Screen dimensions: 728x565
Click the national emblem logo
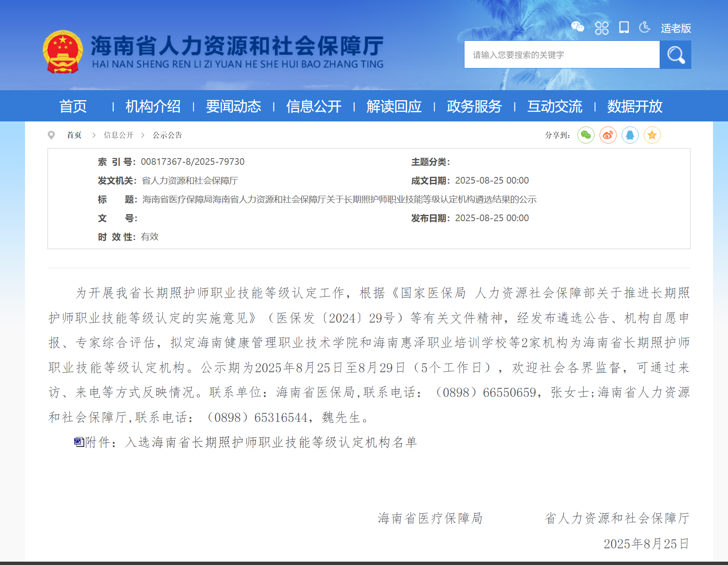click(63, 52)
